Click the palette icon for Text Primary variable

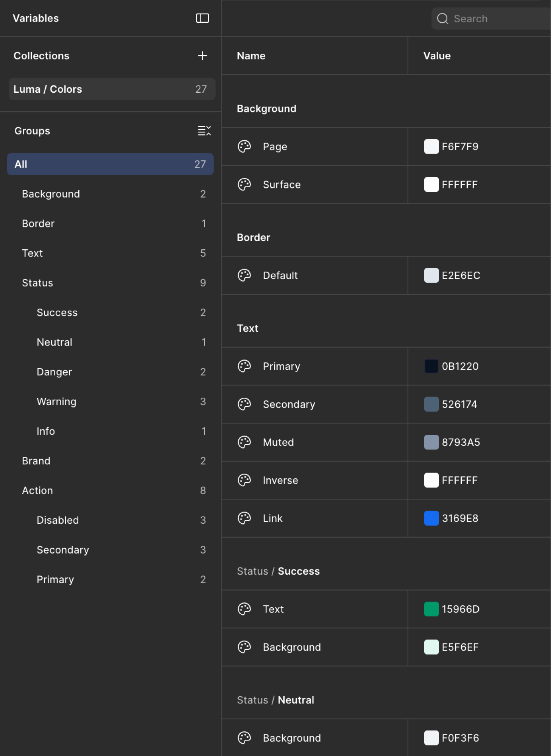pos(244,366)
